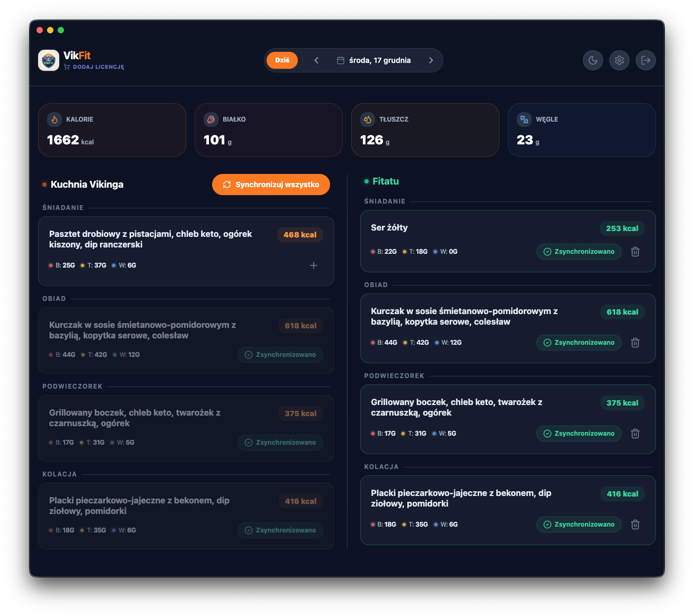
Task: Click the logout icon in the header
Action: (646, 60)
